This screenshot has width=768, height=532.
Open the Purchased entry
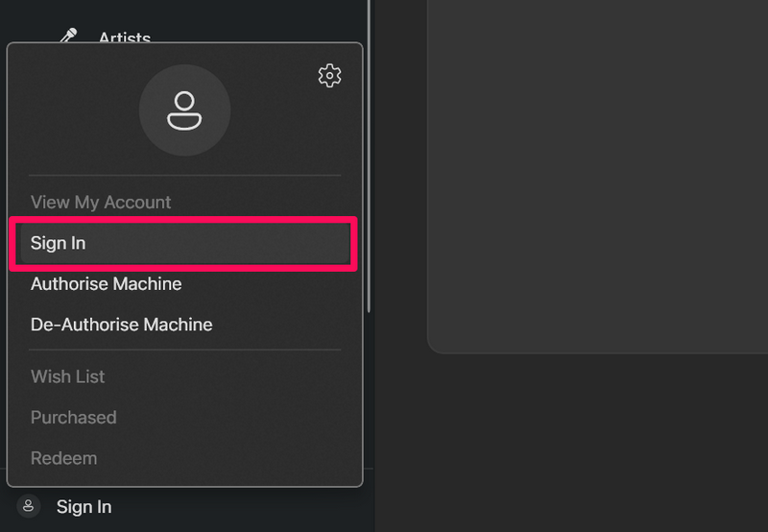pyautogui.click(x=74, y=418)
